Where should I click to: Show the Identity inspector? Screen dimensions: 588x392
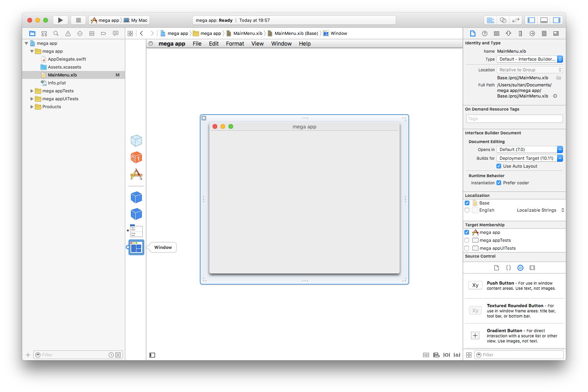(x=496, y=33)
